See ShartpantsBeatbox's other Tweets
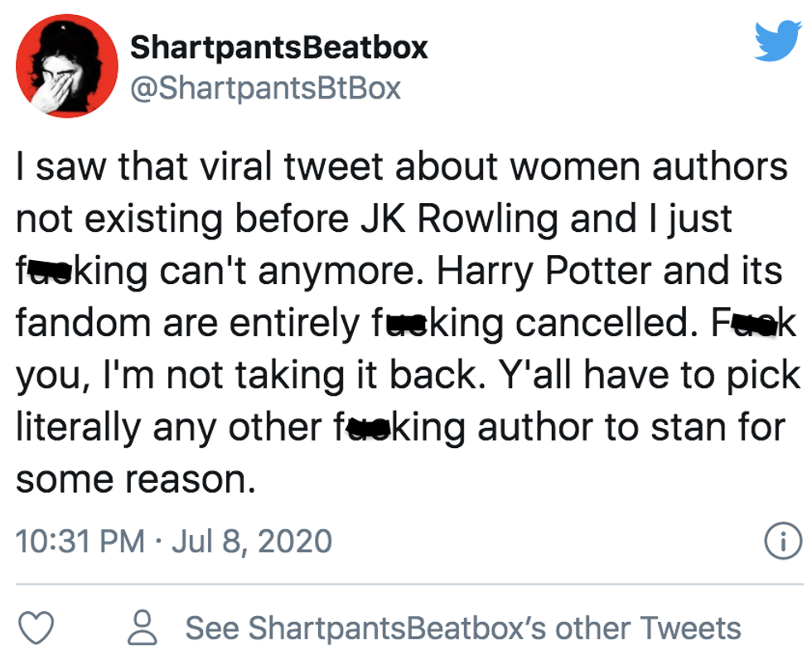 pos(462,629)
